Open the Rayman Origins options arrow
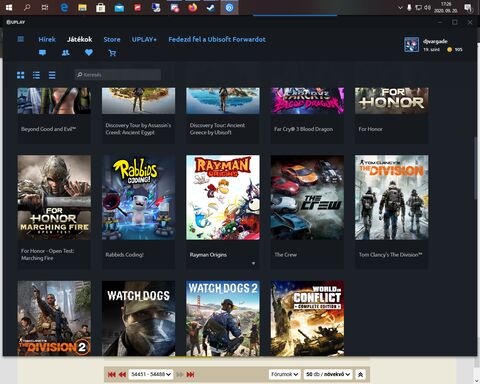This screenshot has height=384, width=480. click(x=254, y=263)
